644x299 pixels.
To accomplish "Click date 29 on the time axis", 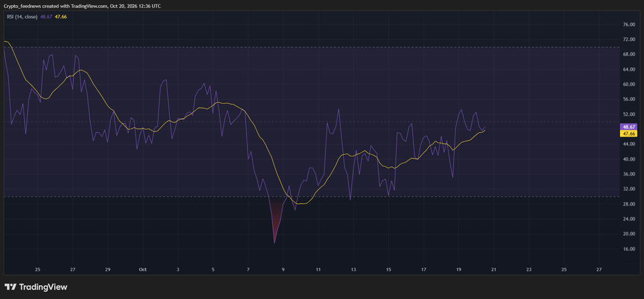I will [108, 270].
